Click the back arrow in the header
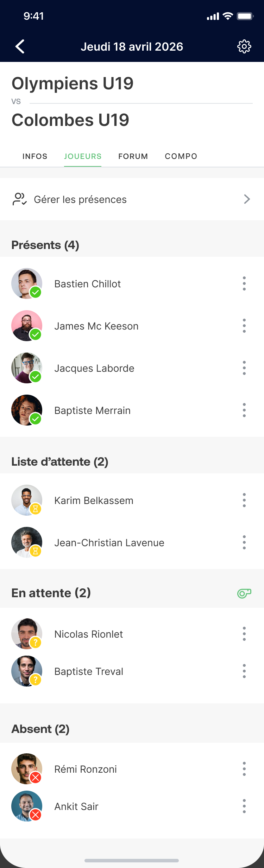264x868 pixels. point(20,46)
